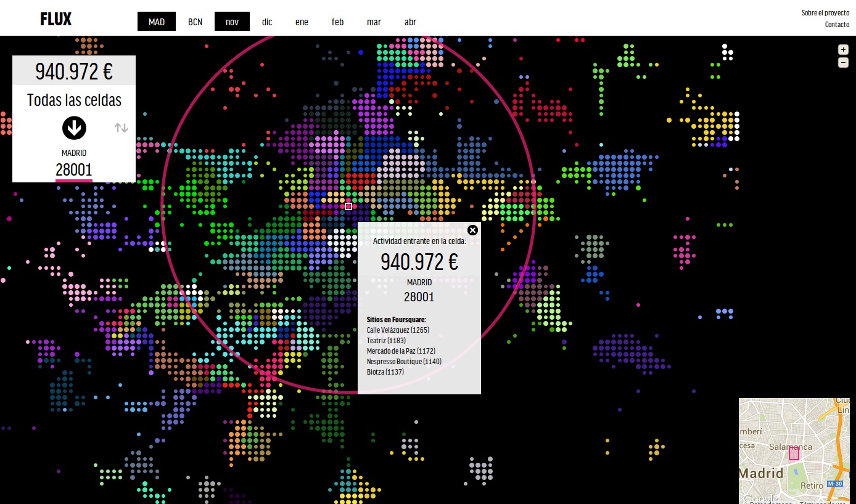The image size is (856, 504).
Task: Open the Sobre el proyecto link
Action: click(825, 12)
